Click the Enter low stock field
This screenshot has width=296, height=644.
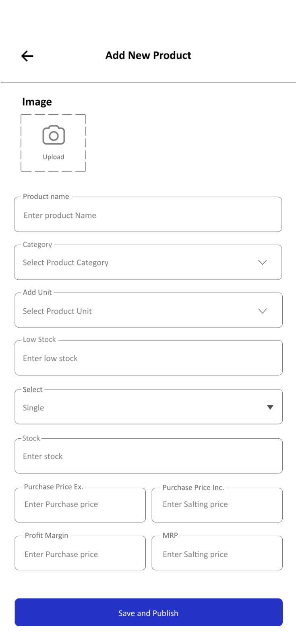149,358
